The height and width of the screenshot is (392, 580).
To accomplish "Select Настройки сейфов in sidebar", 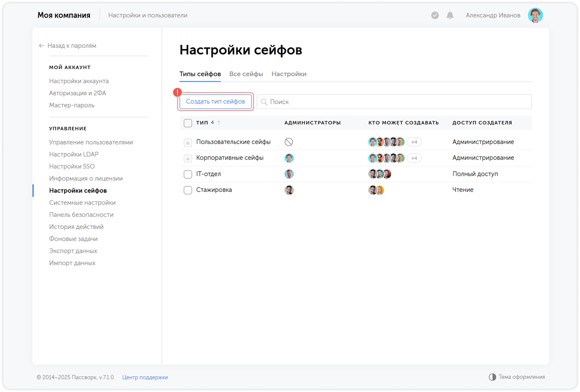I will click(x=78, y=190).
